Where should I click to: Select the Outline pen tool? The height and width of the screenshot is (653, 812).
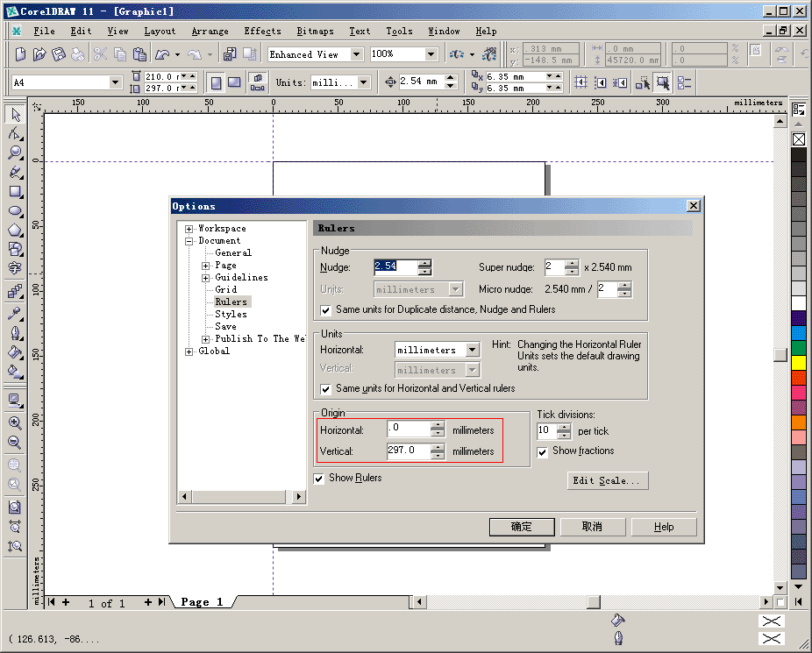tap(16, 333)
